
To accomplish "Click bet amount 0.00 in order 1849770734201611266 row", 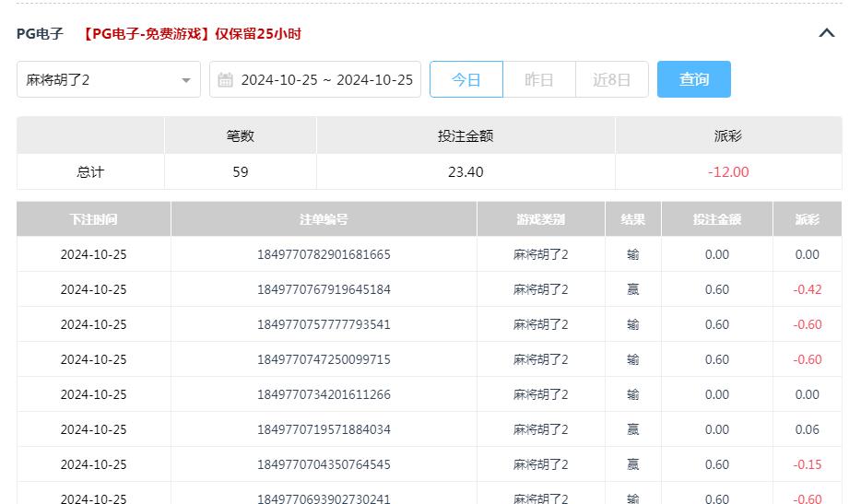I will pos(717,394).
